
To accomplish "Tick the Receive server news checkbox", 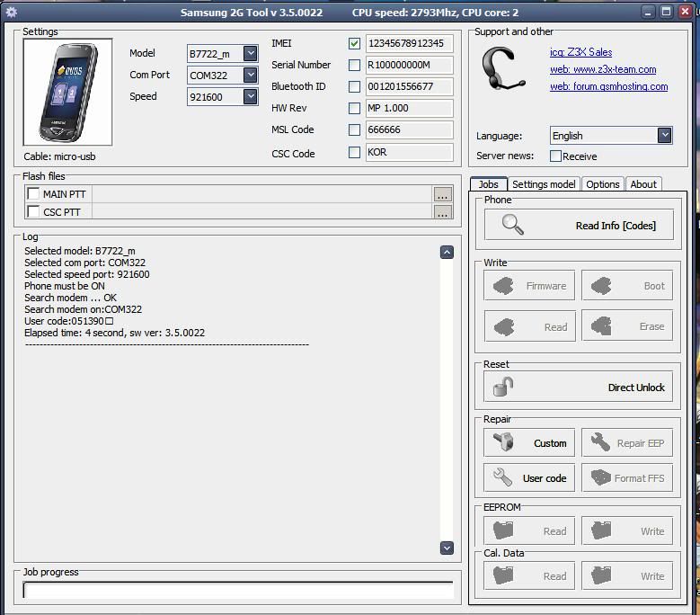I will [555, 156].
